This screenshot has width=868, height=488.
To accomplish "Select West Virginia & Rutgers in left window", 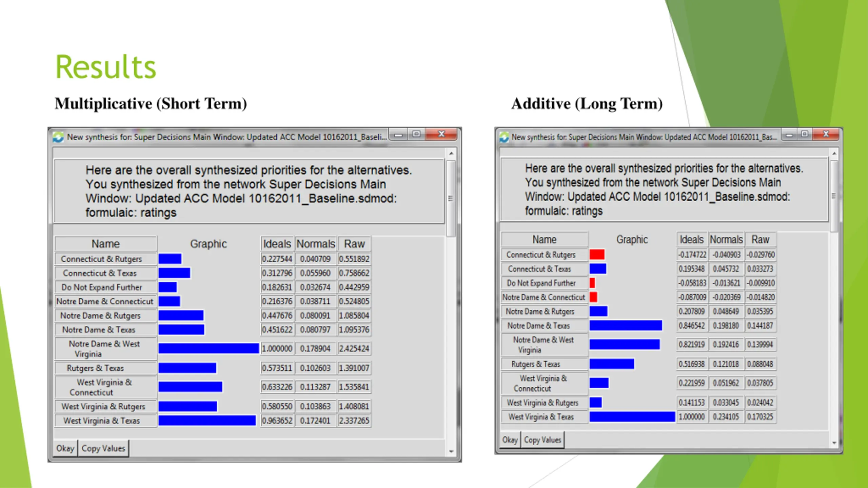I will click(x=106, y=406).
